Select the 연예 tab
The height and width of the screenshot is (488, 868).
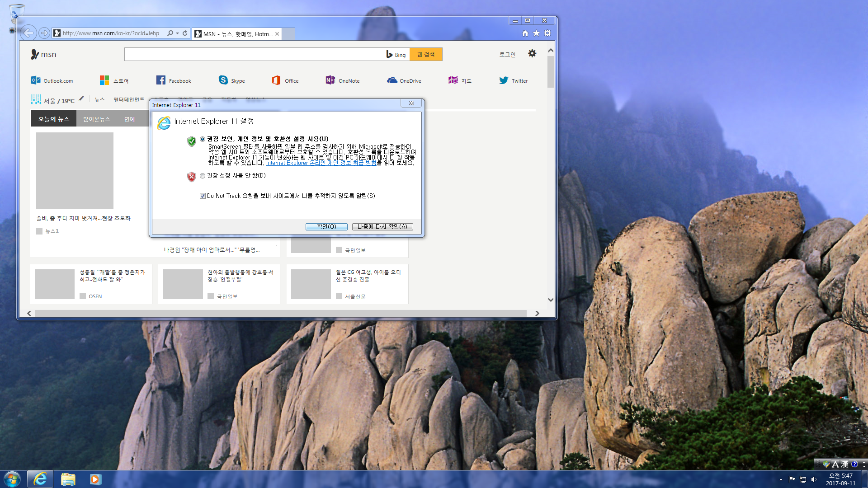(x=130, y=119)
